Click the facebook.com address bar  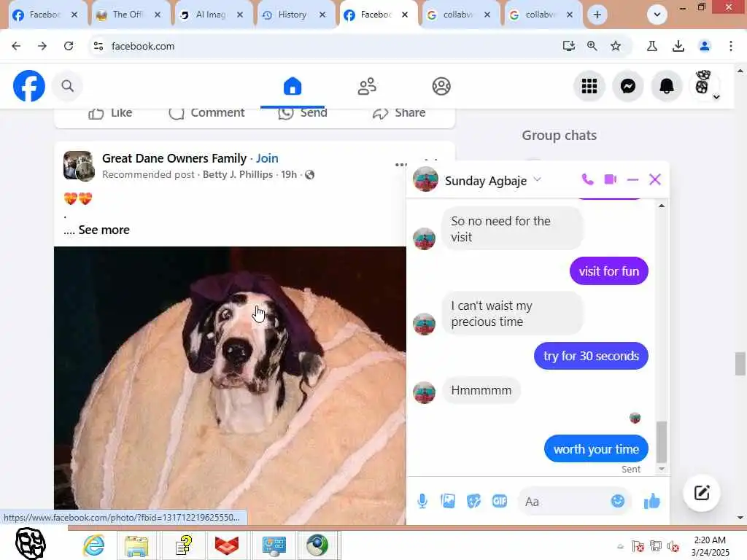coord(324,46)
